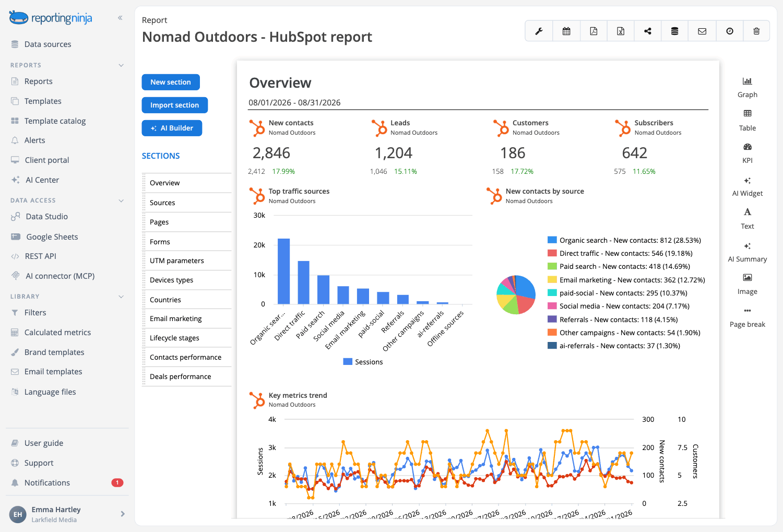The width and height of the screenshot is (783, 532).
Task: Launch the AI Builder
Action: (172, 128)
